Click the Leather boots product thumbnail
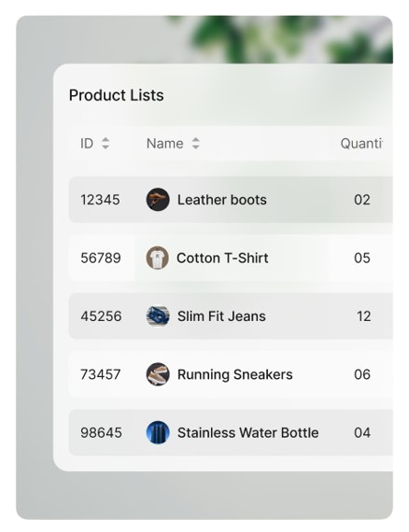The height and width of the screenshot is (532, 409). 158,200
